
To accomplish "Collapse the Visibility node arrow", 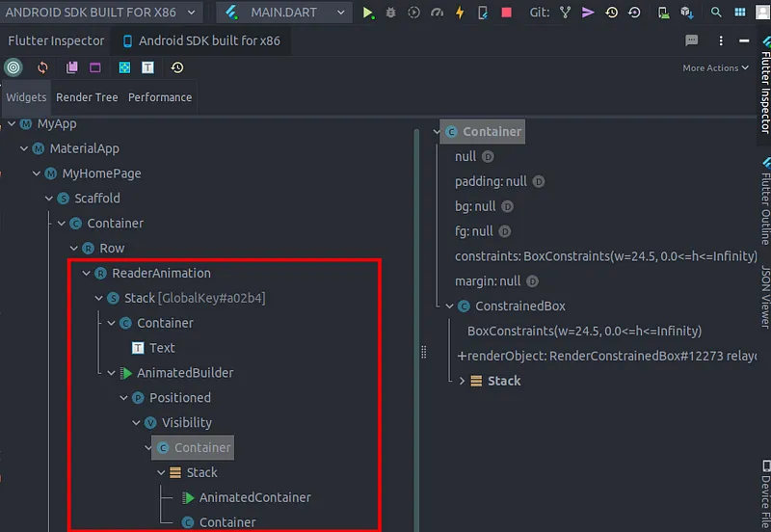I will (x=136, y=422).
